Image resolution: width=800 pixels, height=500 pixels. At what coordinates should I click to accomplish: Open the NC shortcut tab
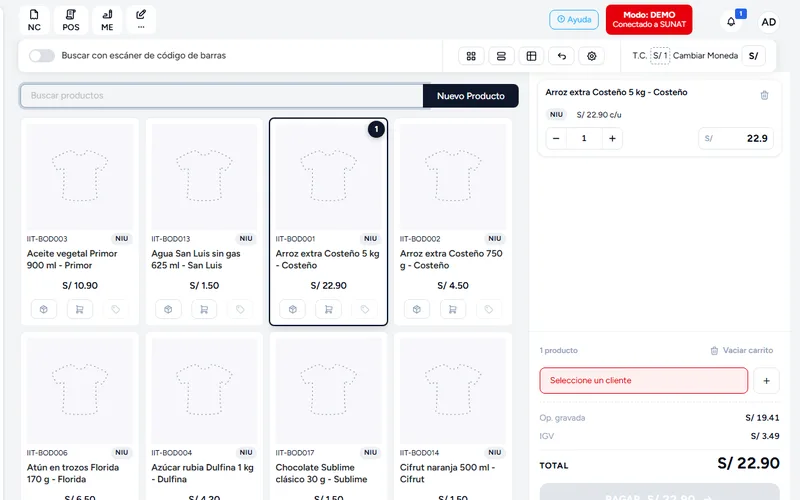coord(34,20)
